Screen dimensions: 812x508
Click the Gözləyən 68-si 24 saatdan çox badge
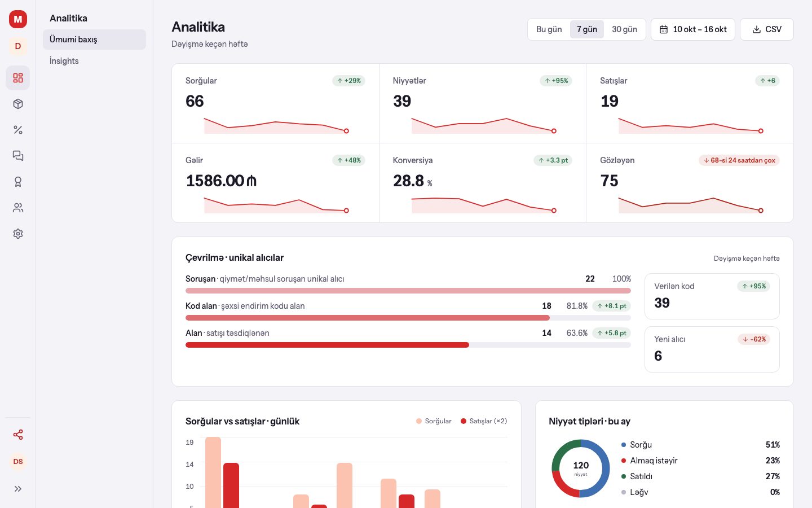point(739,160)
